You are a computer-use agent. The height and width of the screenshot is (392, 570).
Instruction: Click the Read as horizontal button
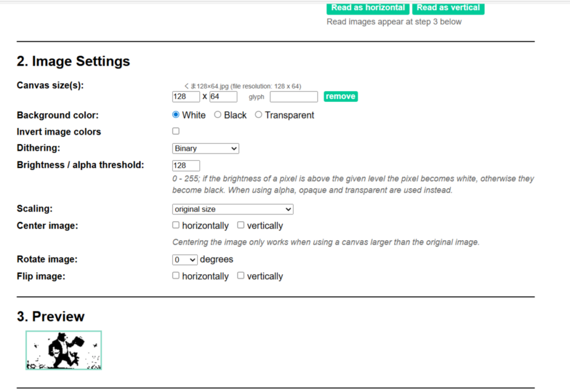tap(368, 8)
